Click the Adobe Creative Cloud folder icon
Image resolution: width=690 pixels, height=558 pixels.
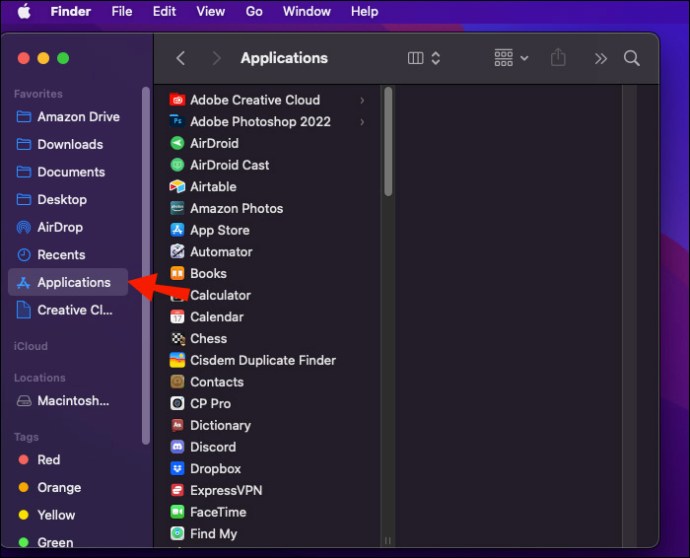click(177, 100)
